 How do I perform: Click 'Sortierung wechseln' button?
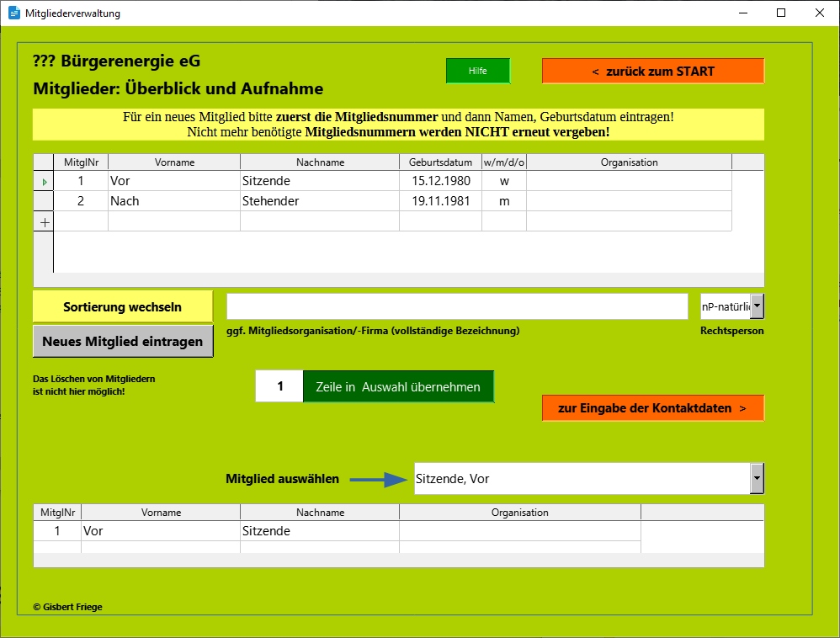click(x=123, y=307)
